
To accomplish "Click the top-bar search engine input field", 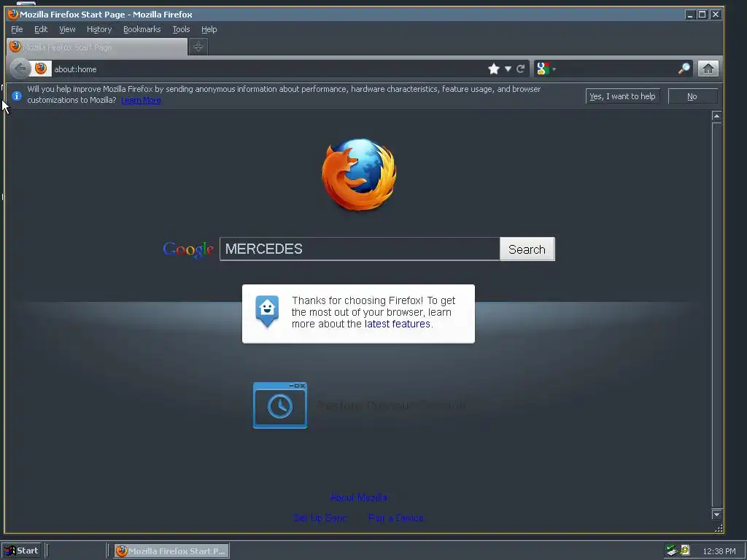I will tap(617, 69).
